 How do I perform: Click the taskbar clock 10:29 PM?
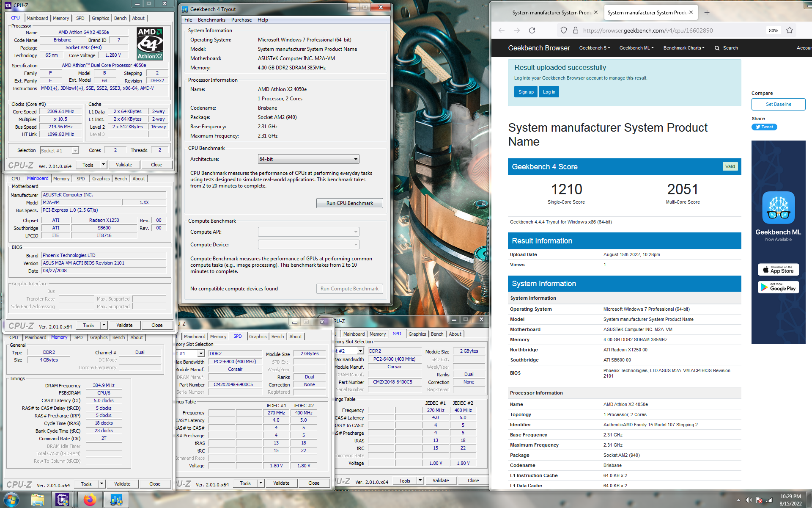pos(790,497)
